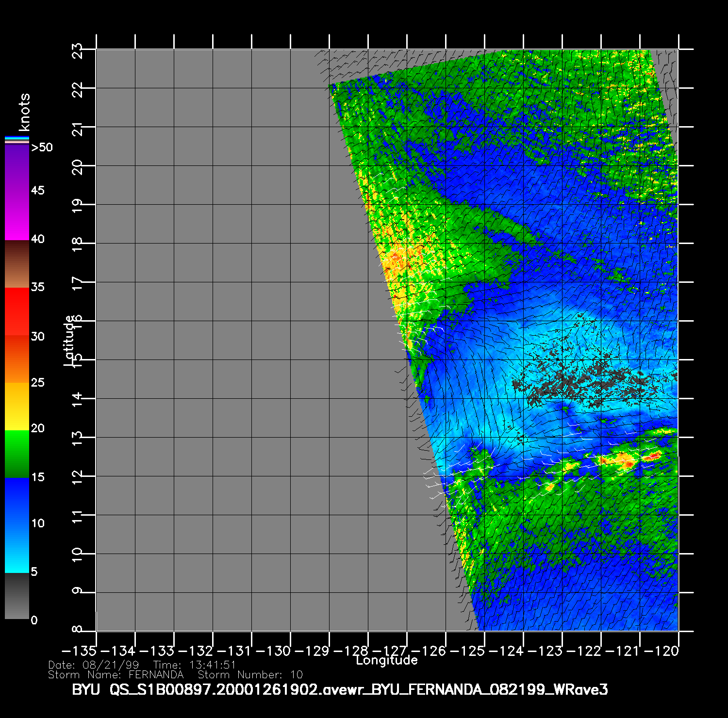The image size is (728, 718).
Task: Pick the yellow 20–25 knots legend band
Action: pos(17,406)
